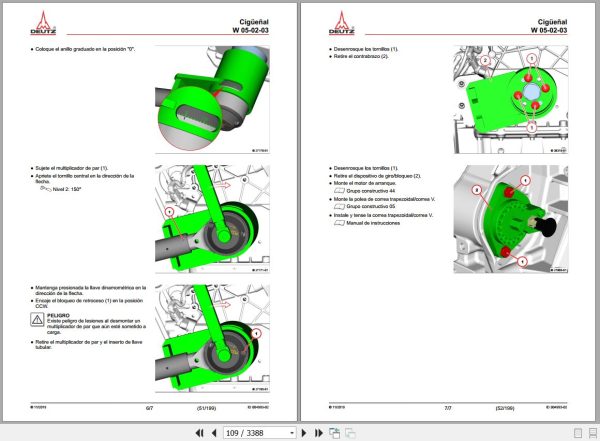
Task: Click the graduated ring illustration on left page
Action: (x=212, y=100)
